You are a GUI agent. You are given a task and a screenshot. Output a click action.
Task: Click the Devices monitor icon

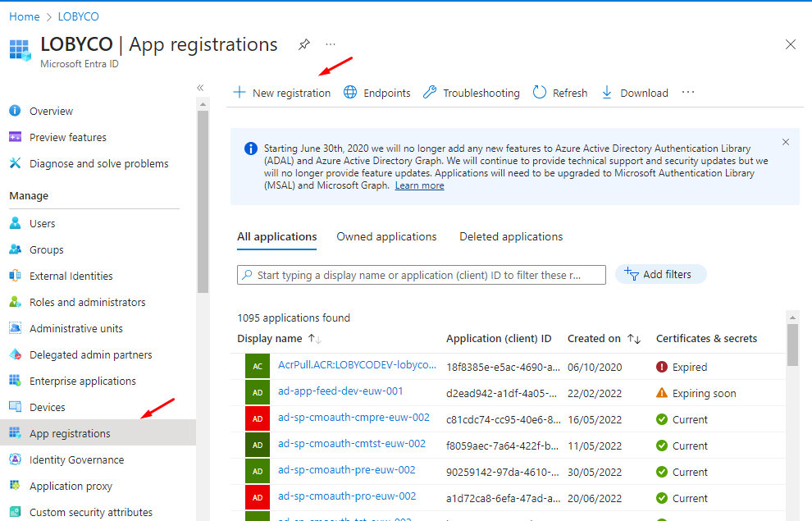coord(15,407)
